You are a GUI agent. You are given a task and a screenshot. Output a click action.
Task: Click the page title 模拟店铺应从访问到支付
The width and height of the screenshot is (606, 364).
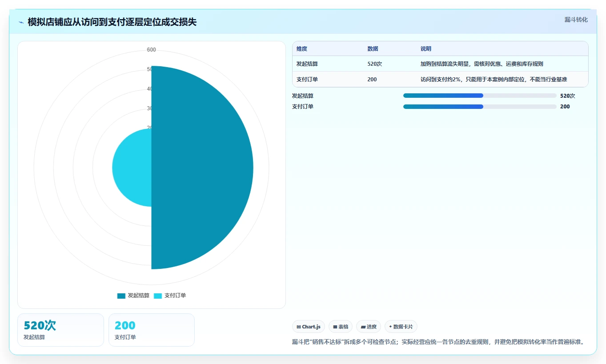[112, 22]
